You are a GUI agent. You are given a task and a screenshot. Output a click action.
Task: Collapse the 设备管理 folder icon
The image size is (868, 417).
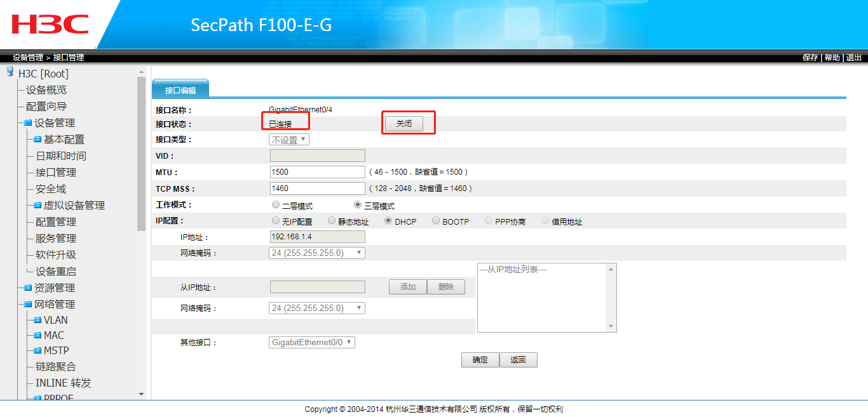(28, 123)
